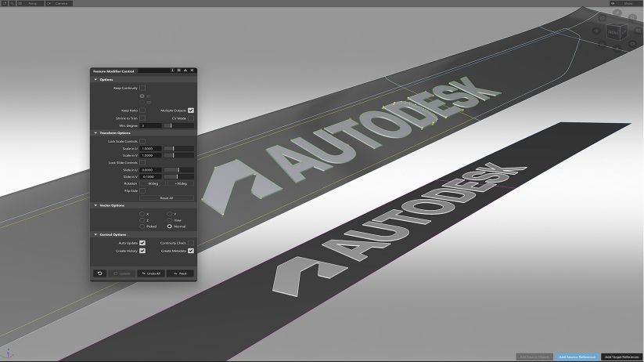Click the ViewCube FRONT face

click(613, 33)
